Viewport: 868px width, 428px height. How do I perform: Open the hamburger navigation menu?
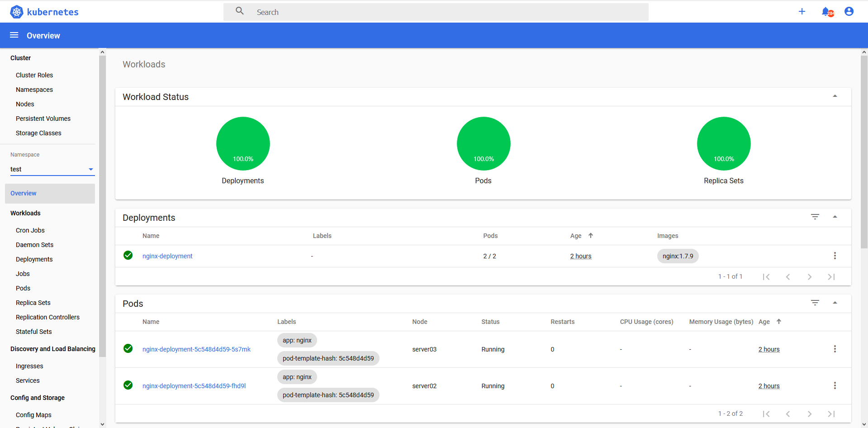[14, 35]
